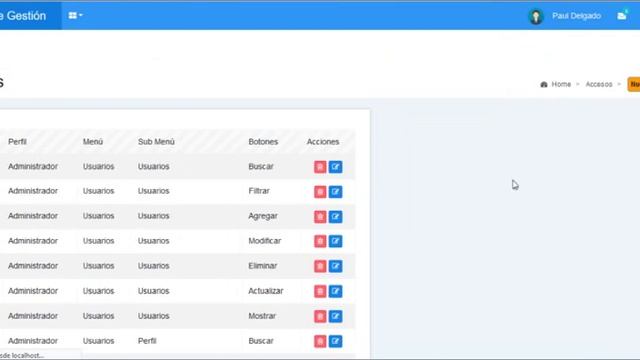
Task: Edit the Administrador Usuarios Buscar row
Action: 336,167
